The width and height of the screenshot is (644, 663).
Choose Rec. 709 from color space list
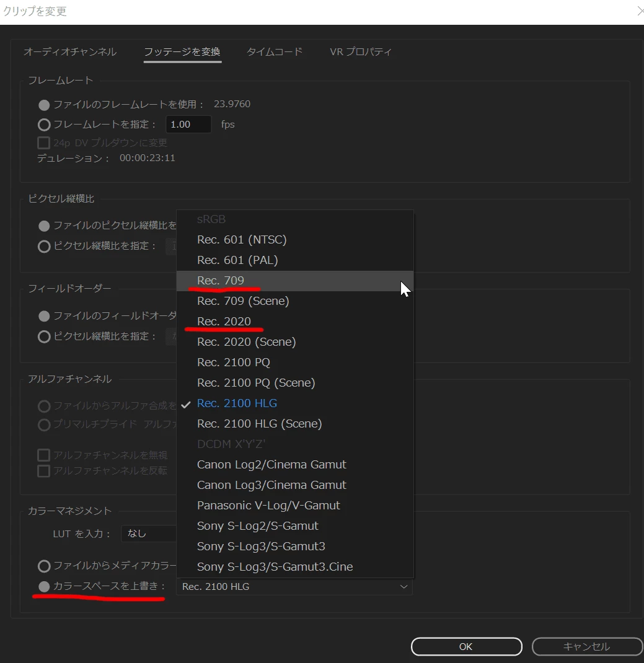[x=295, y=281]
